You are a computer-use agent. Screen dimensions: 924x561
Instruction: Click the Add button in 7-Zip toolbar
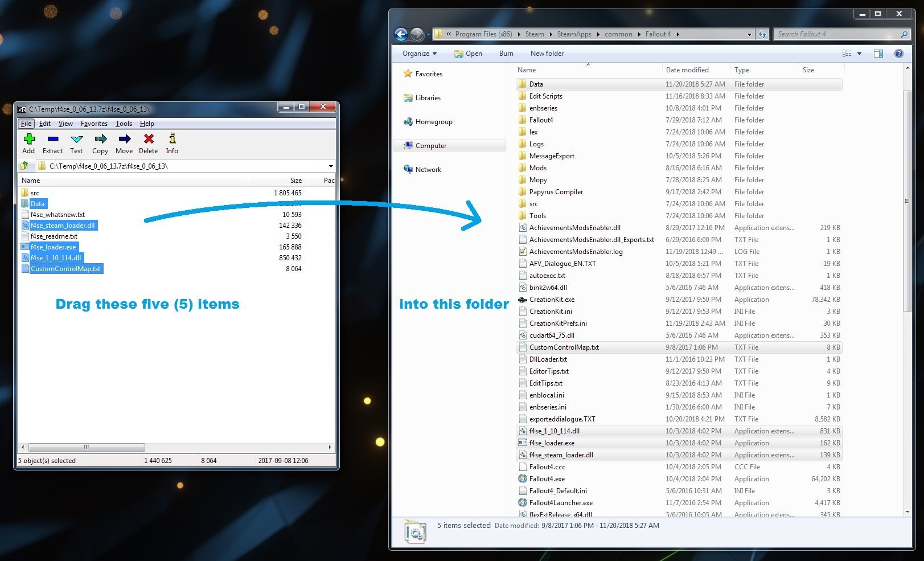click(x=28, y=143)
